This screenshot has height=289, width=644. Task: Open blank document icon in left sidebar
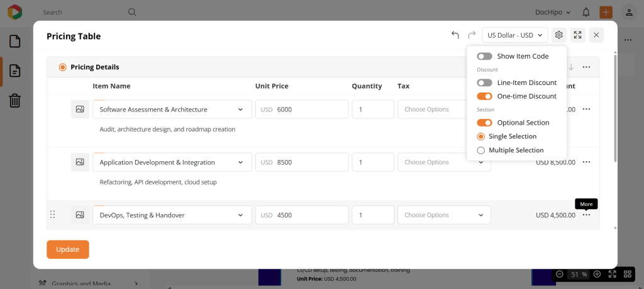pos(15,42)
